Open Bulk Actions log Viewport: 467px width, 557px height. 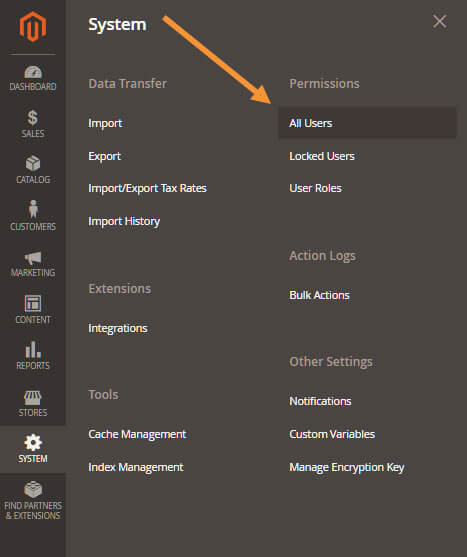coord(319,295)
